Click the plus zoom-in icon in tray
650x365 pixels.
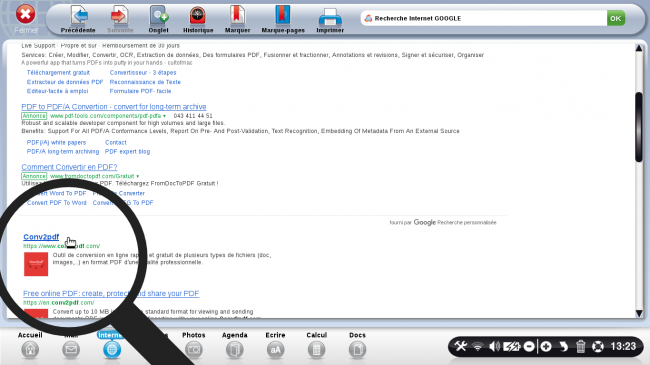pos(546,346)
